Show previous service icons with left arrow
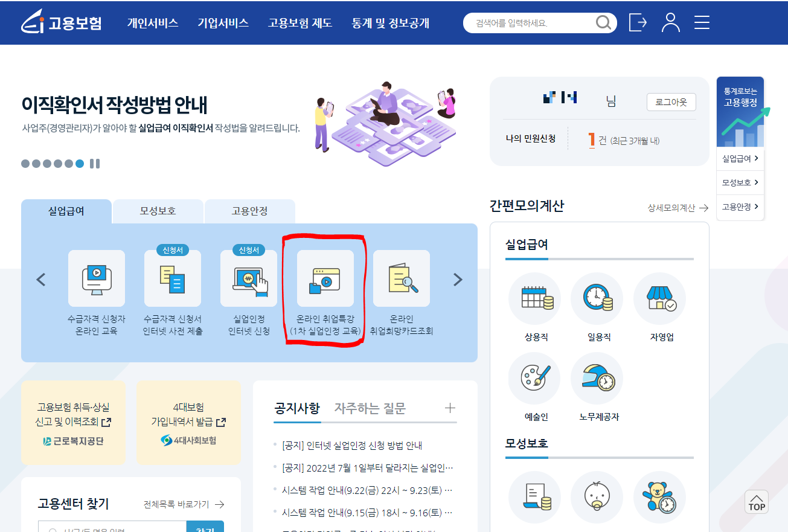The image size is (788, 532). pos(41,280)
